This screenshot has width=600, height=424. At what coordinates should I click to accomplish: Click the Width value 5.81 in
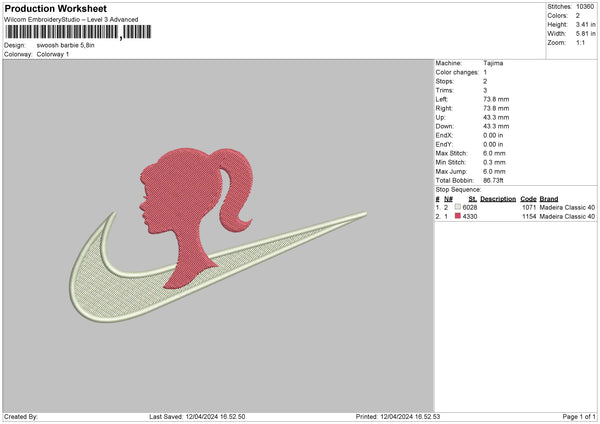point(585,34)
